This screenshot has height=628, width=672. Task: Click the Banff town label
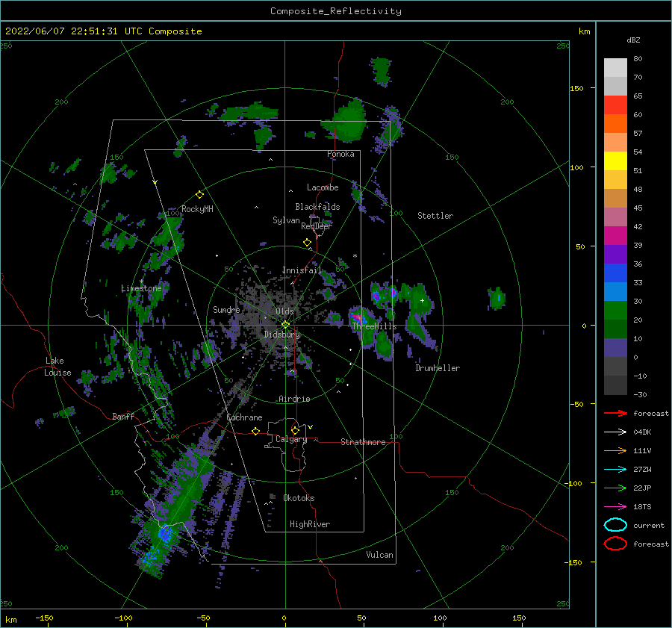[x=123, y=416]
